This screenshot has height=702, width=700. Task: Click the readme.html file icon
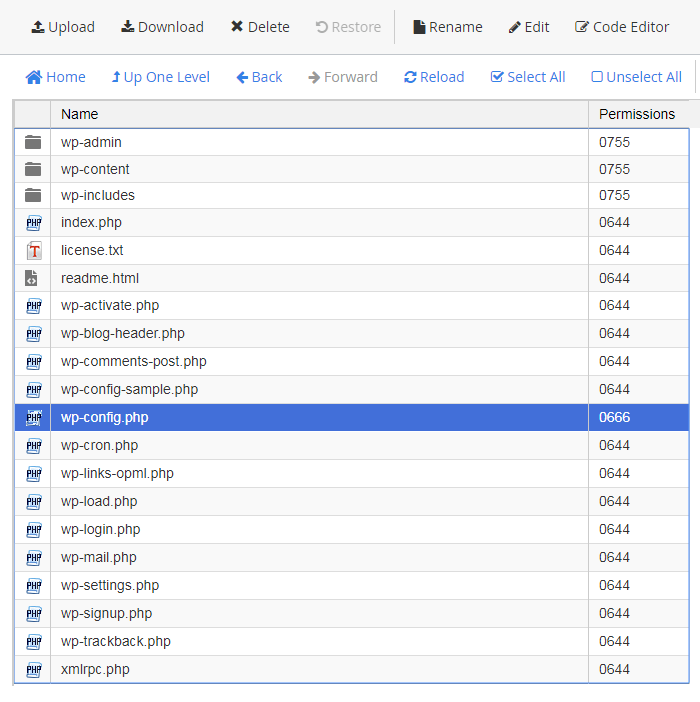coord(31,278)
